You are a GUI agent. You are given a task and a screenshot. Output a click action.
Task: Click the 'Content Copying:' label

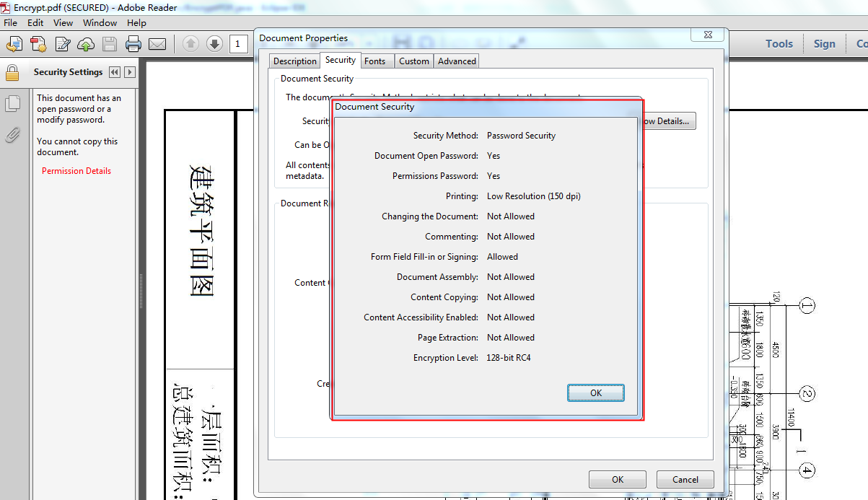[444, 297]
